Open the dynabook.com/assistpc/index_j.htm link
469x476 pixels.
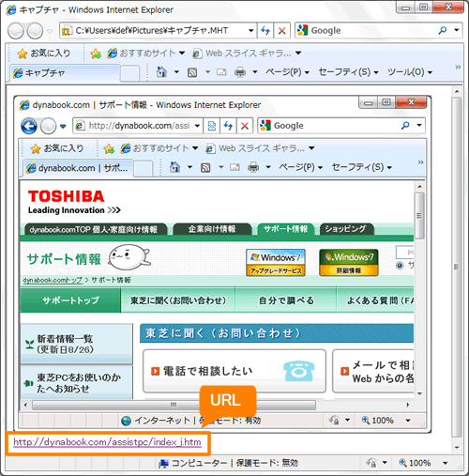pyautogui.click(x=107, y=442)
